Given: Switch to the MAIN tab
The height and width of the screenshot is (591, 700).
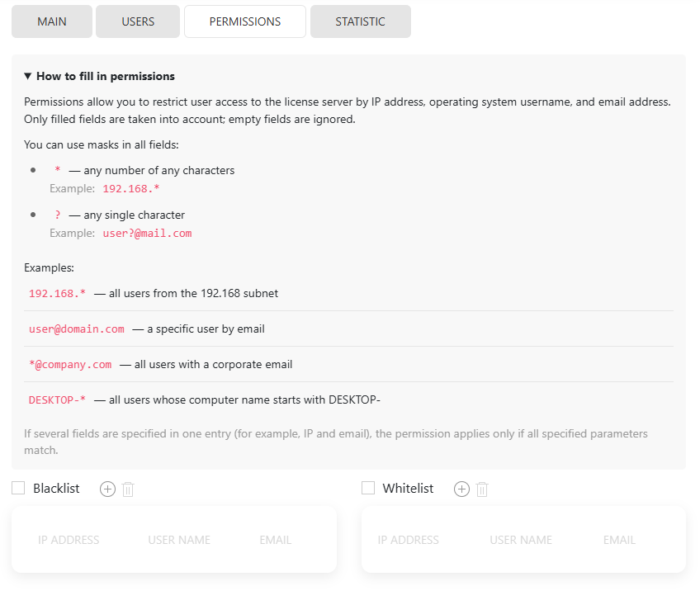Looking at the screenshot, I should [52, 21].
